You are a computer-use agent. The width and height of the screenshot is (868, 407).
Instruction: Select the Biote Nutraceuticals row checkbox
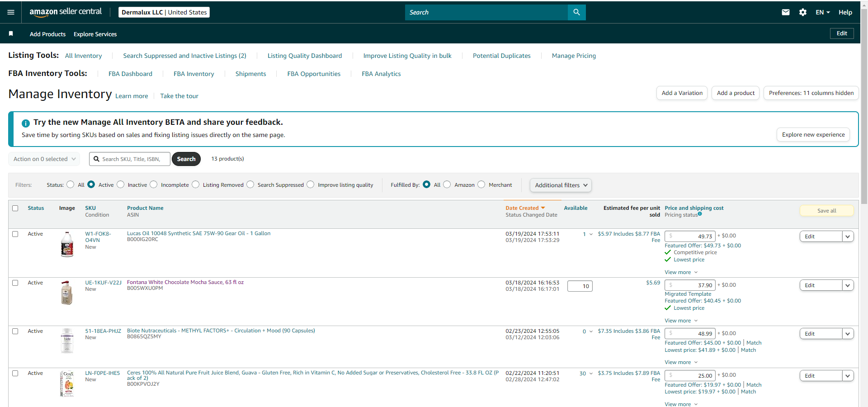(15, 331)
